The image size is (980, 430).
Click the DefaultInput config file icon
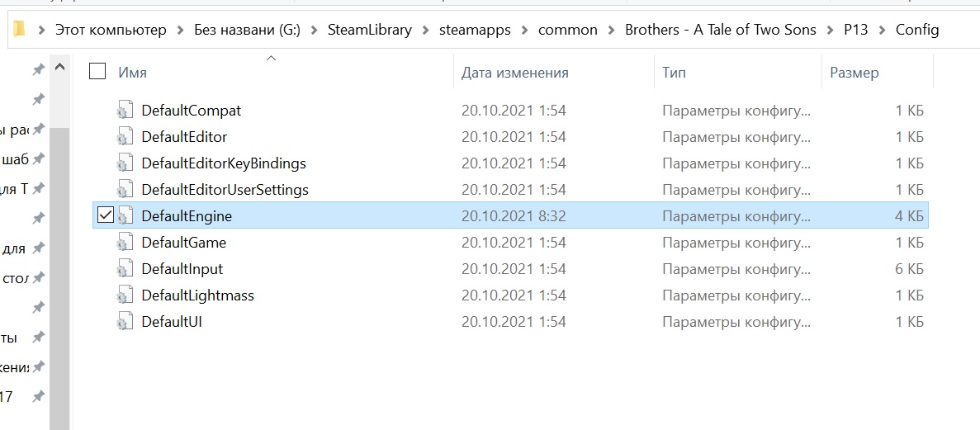point(125,269)
